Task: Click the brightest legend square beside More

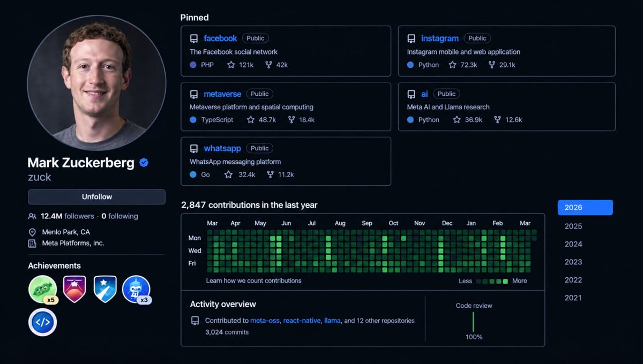Action: [505, 281]
